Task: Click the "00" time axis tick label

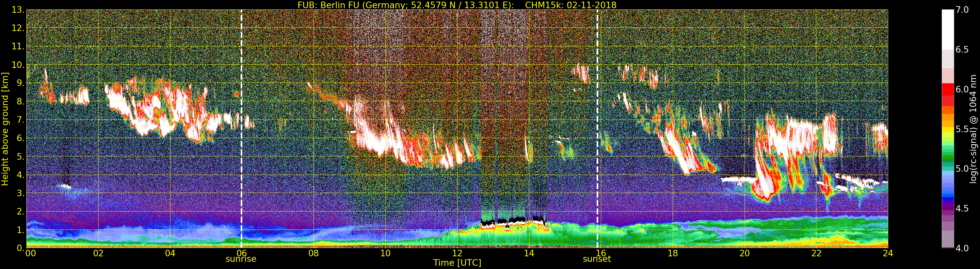Action: [x=30, y=253]
